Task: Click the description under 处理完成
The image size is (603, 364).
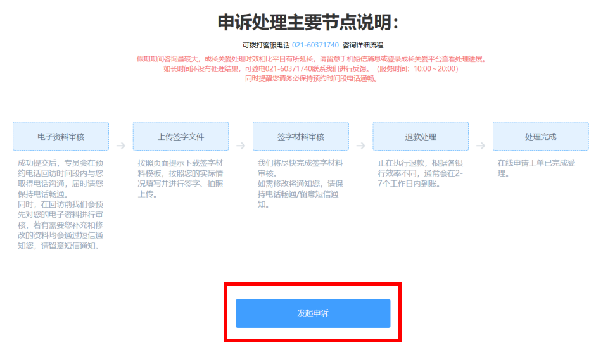Action: pyautogui.click(x=536, y=168)
